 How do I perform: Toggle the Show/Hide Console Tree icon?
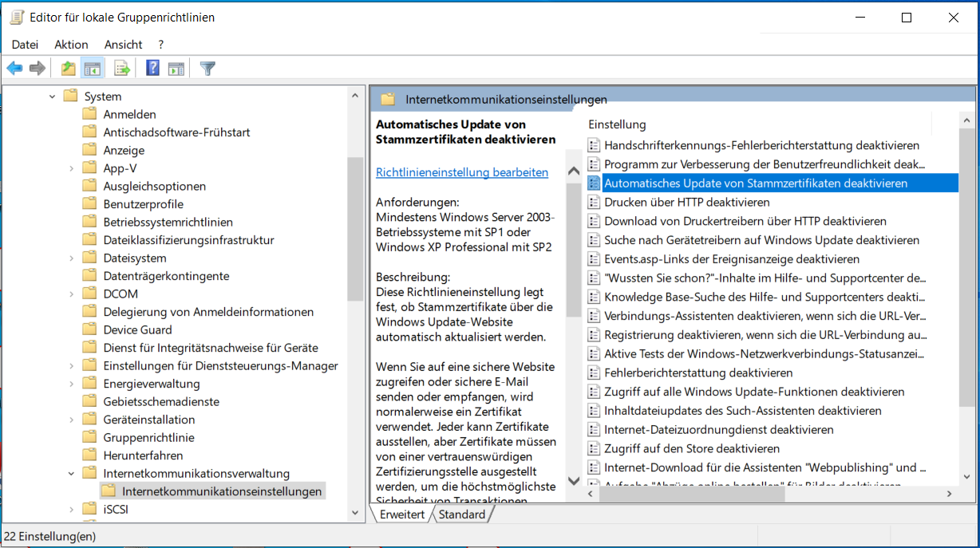93,69
